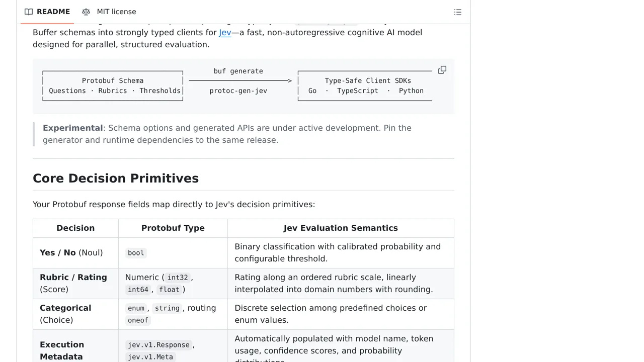Image resolution: width=644 pixels, height=362 pixels.
Task: Click the 'buf generate' diagram label
Action: point(238,71)
